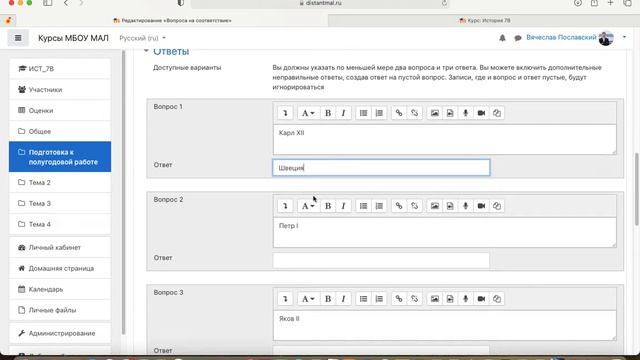Record video in Вопрос 2 editor
Screen dimensions: 640x360
pyautogui.click(x=481, y=206)
